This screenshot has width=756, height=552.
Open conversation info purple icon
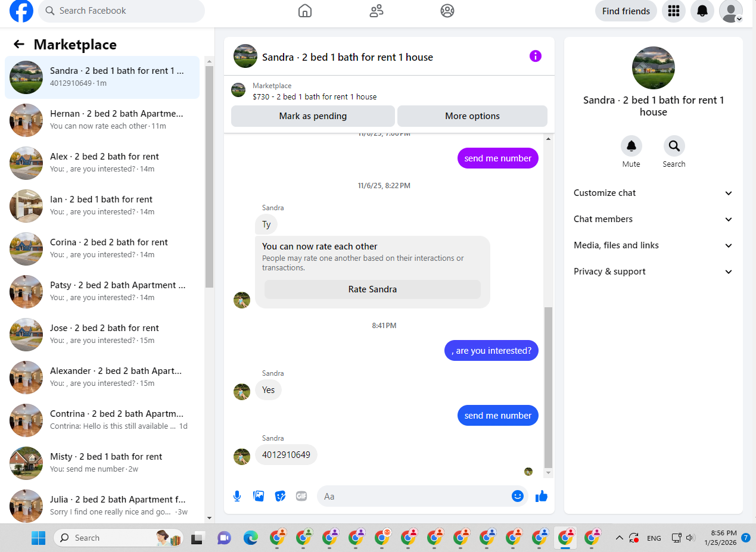point(536,57)
